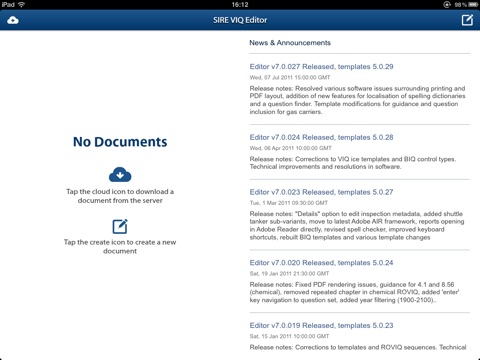Image resolution: width=480 pixels, height=360 pixels.
Task: Tap release notes about VIQ ice templates
Action: [x=353, y=163]
